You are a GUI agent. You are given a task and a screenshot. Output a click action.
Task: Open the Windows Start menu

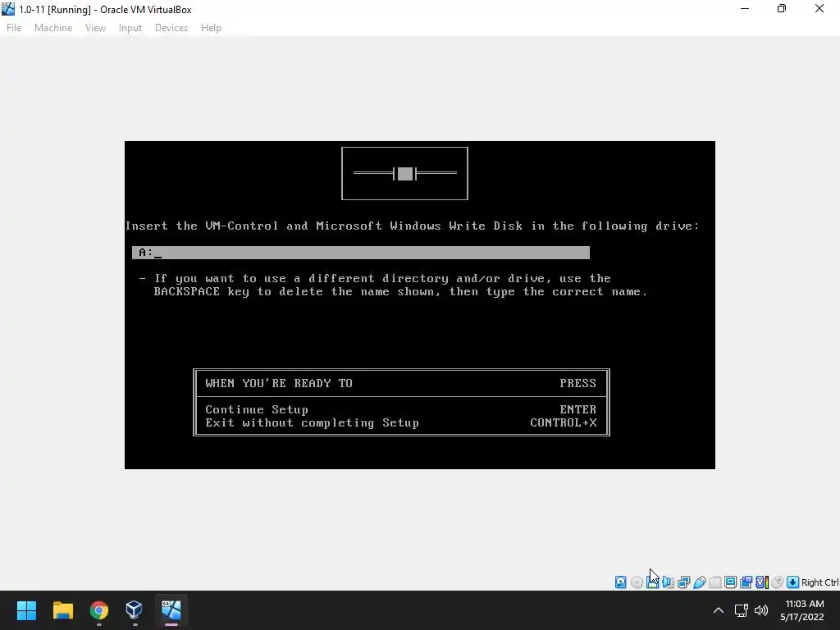tap(26, 610)
